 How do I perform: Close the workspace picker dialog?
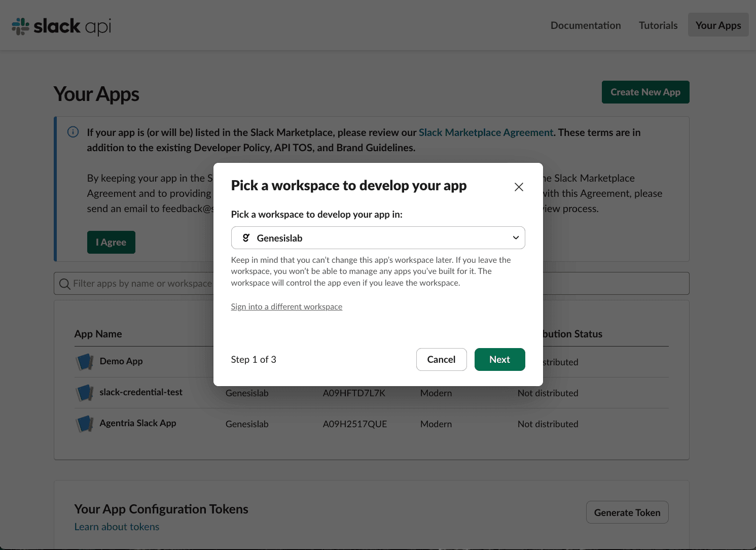tap(519, 187)
